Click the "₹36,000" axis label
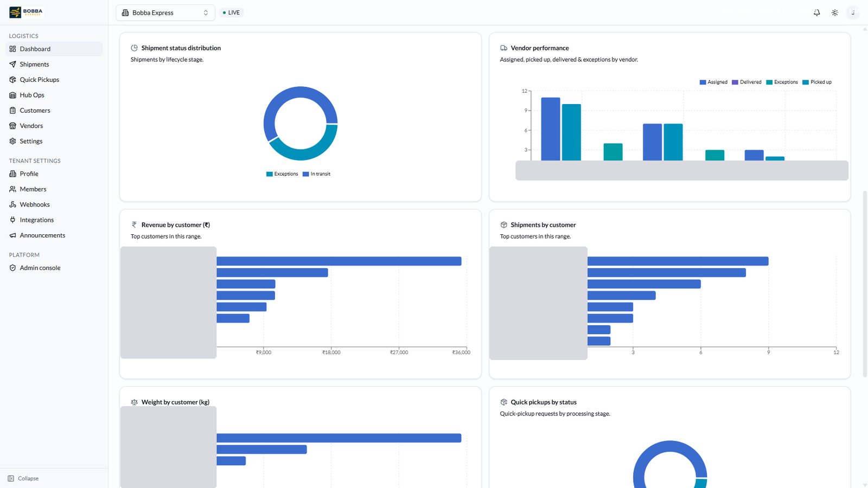Image resolution: width=868 pixels, height=488 pixels. [x=461, y=352]
